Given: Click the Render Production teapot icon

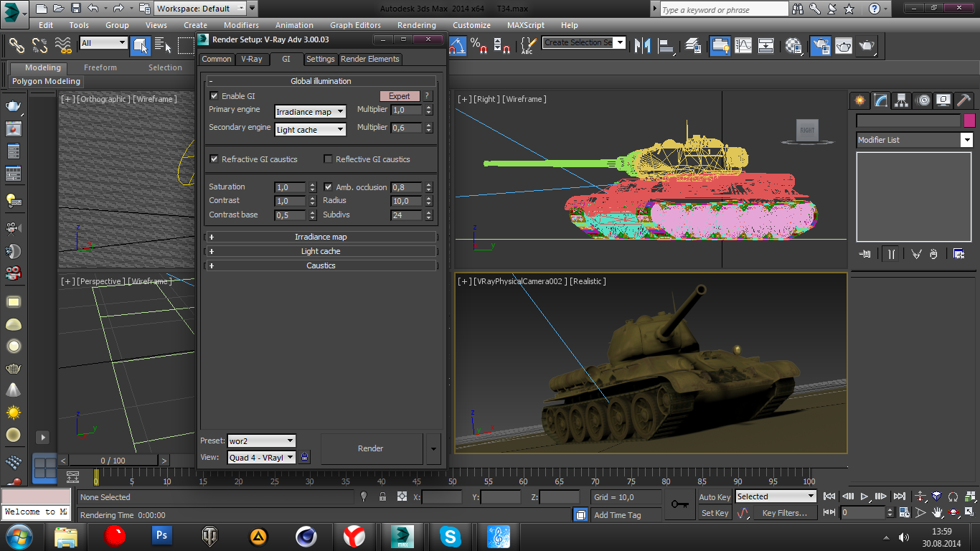Looking at the screenshot, I should (867, 45).
